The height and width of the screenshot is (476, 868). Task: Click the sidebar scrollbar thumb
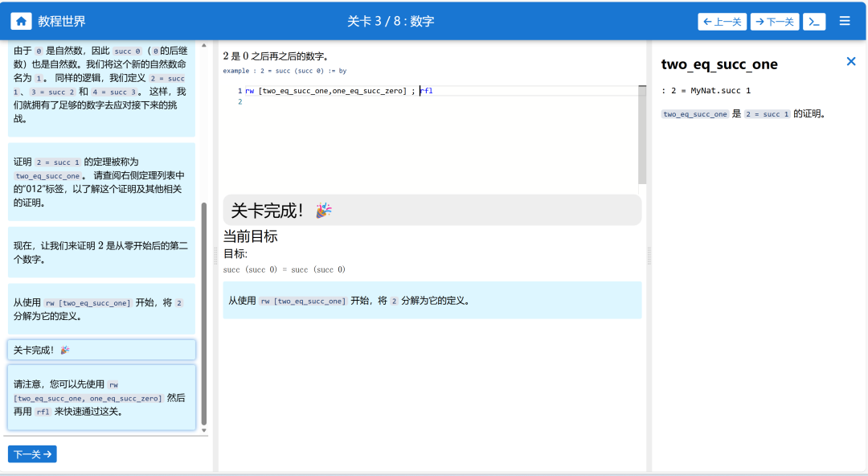(x=203, y=314)
